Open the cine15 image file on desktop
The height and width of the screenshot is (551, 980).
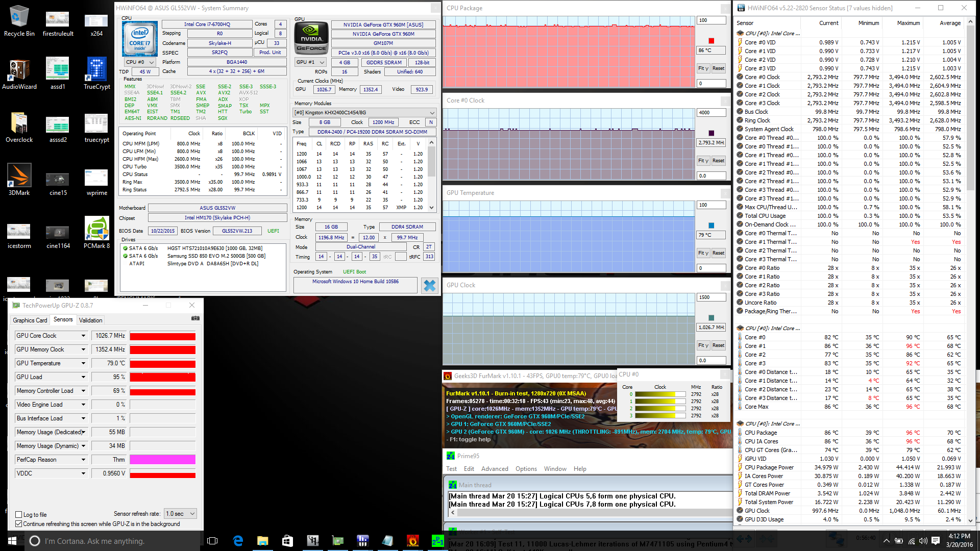point(58,180)
